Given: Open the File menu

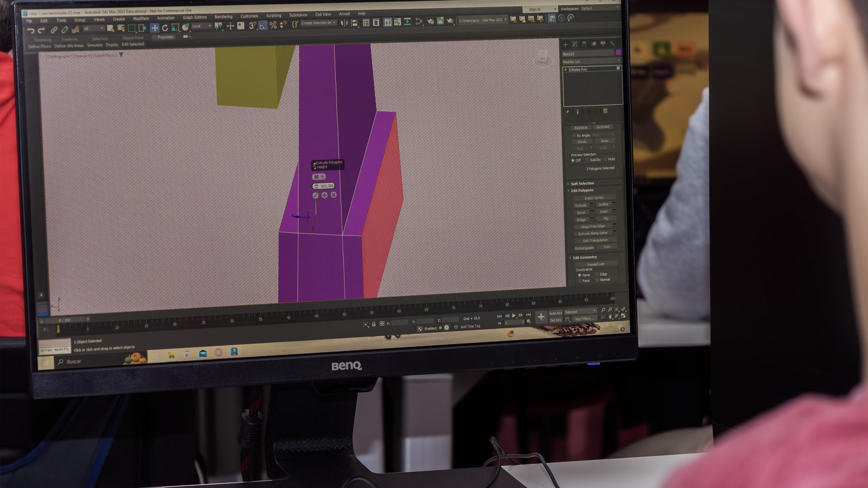Looking at the screenshot, I should coord(29,21).
